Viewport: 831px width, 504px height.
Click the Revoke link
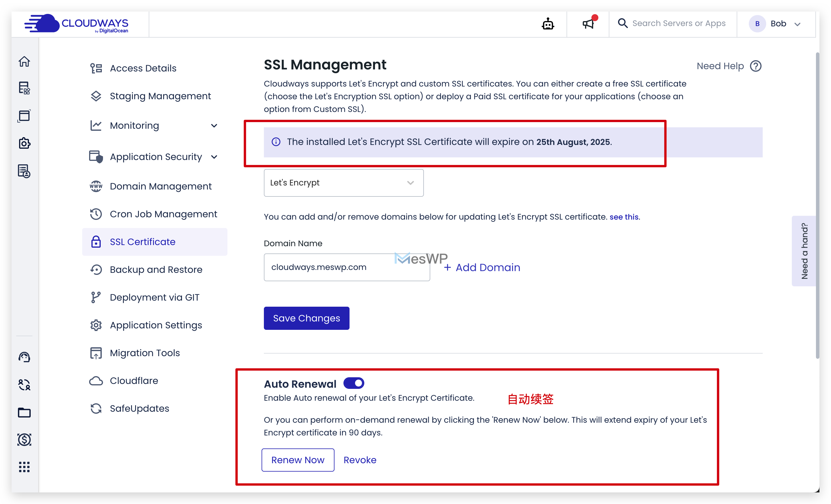(360, 460)
